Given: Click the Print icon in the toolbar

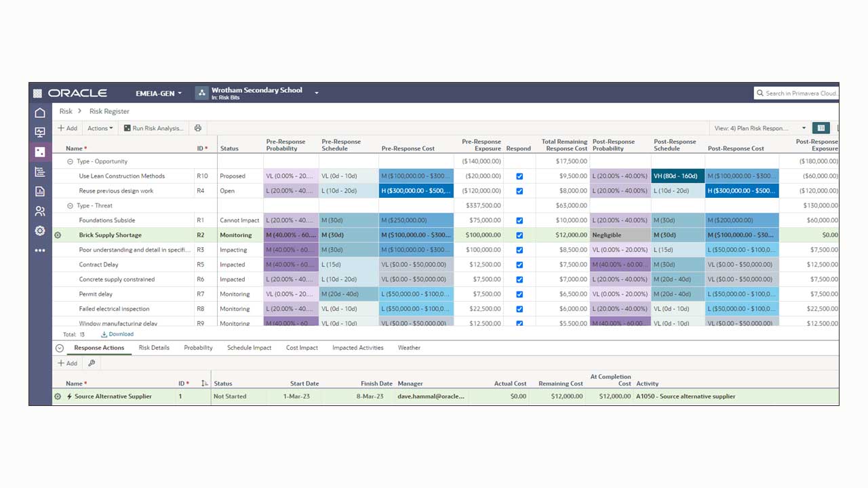Looking at the screenshot, I should 197,127.
